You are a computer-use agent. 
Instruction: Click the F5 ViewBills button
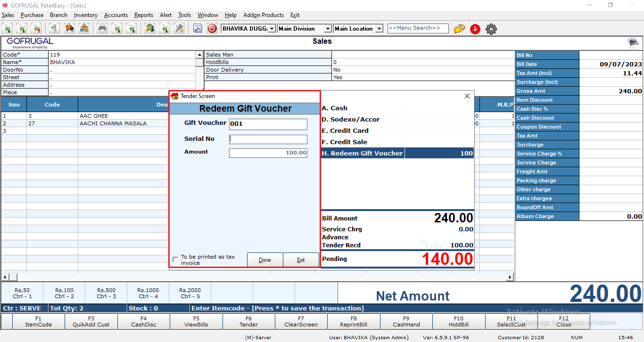196,322
